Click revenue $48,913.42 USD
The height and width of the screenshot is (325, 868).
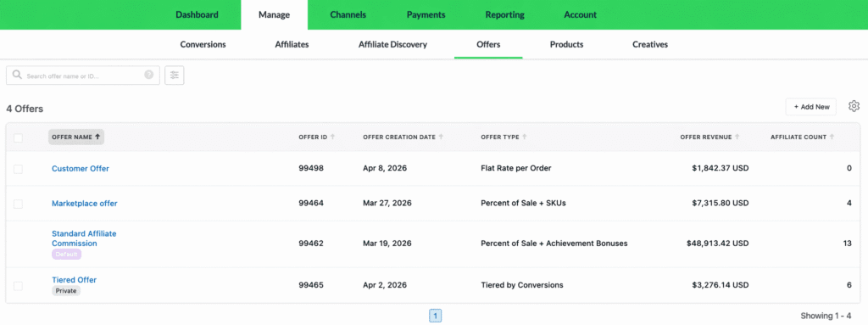[x=718, y=244]
